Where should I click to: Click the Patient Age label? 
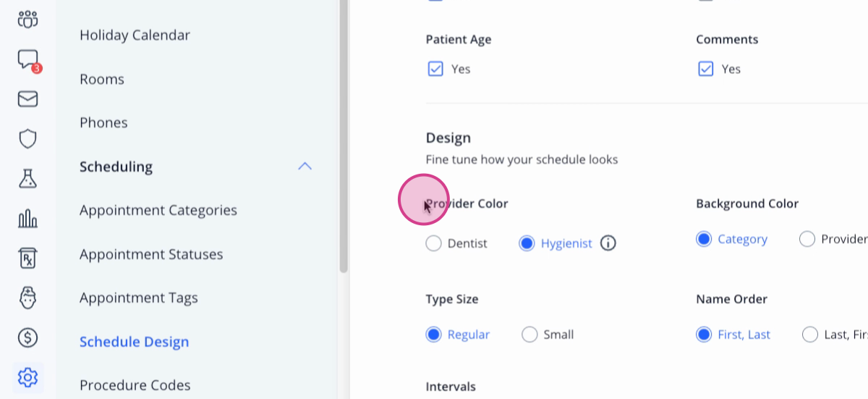coord(459,39)
